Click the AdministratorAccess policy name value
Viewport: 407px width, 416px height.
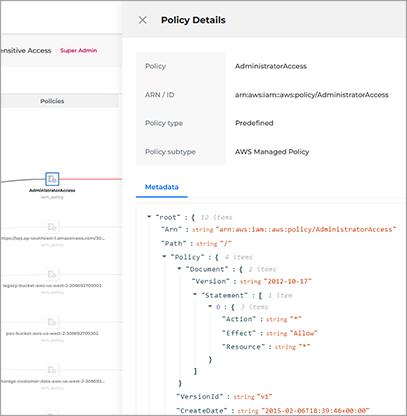(271, 66)
